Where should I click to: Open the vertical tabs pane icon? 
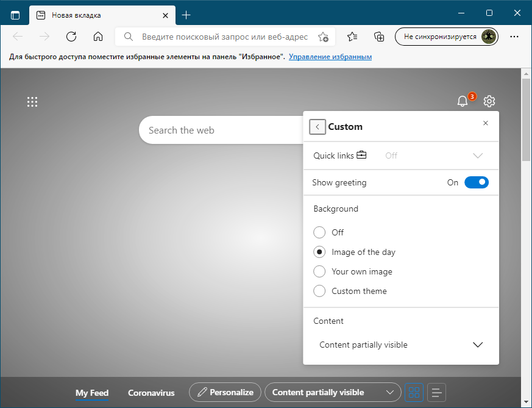[x=15, y=15]
